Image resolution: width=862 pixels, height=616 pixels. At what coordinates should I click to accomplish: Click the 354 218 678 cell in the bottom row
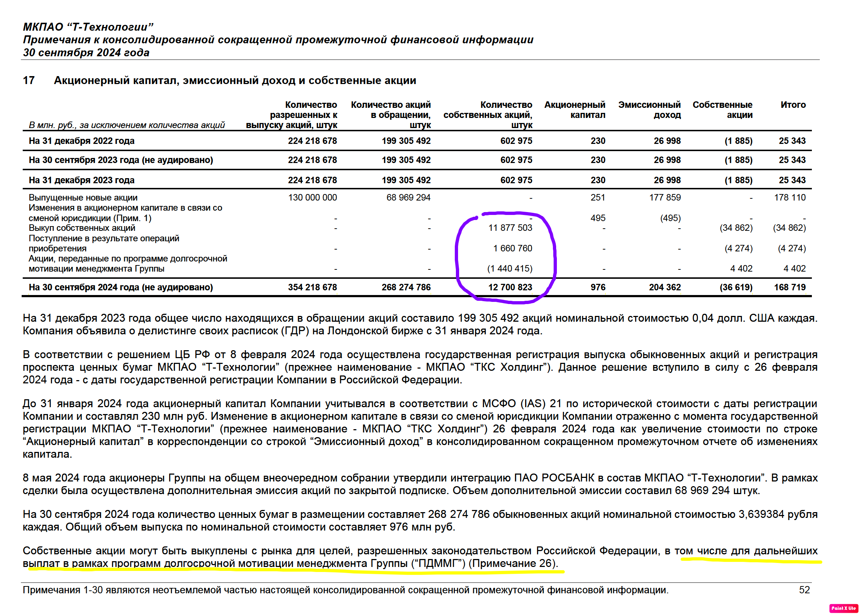click(312, 287)
